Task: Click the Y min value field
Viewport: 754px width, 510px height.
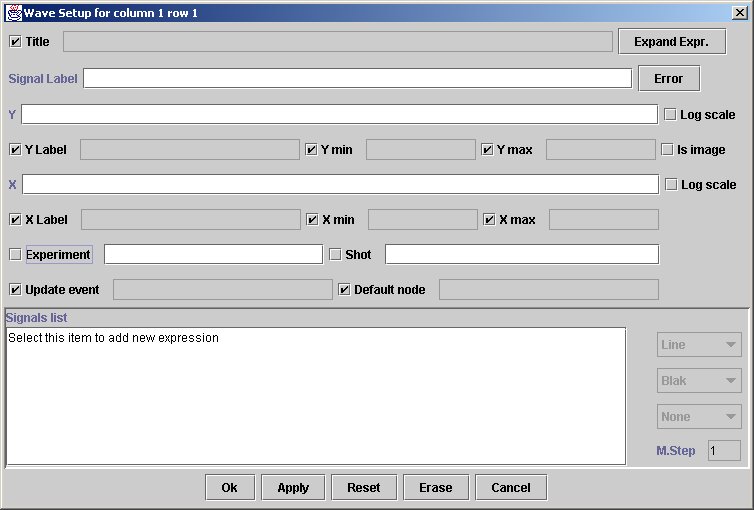Action: (x=421, y=149)
